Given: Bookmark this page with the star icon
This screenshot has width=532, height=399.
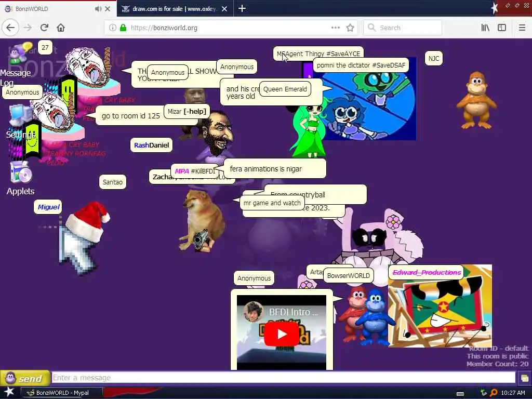Looking at the screenshot, I should point(350,28).
